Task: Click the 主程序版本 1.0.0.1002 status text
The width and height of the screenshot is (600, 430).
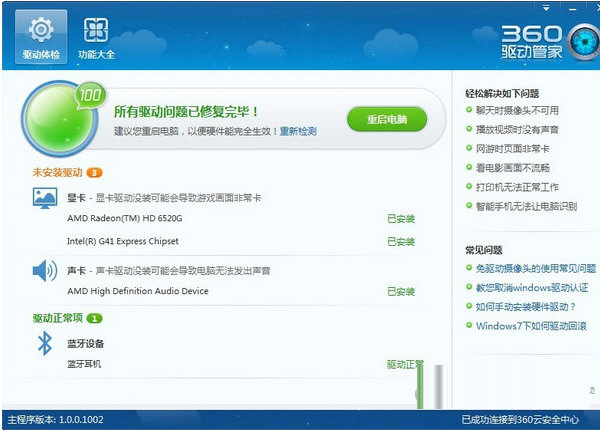Action: point(55,420)
